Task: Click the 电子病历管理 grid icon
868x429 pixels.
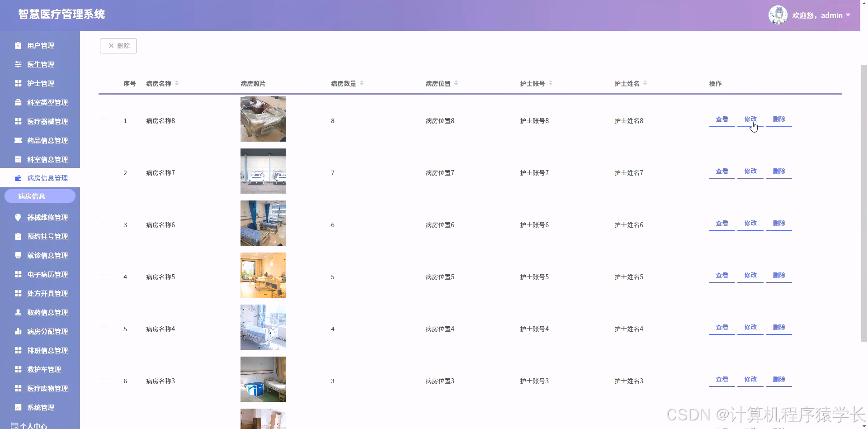Action: [x=18, y=274]
